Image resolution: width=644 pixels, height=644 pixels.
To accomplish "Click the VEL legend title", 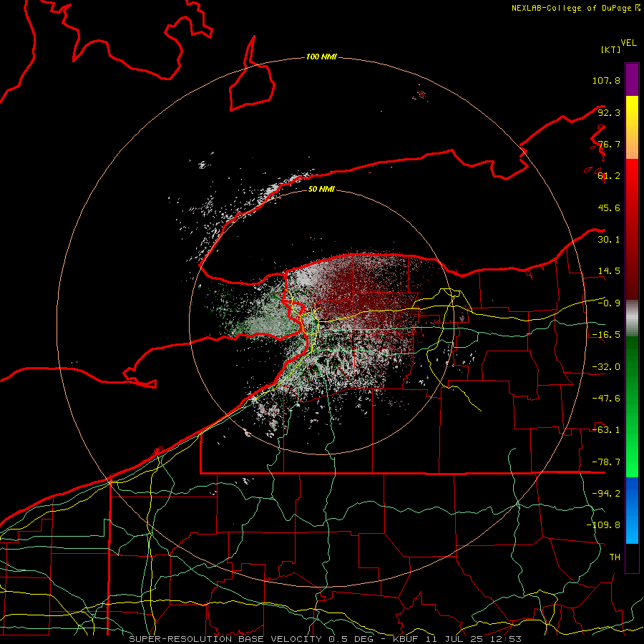I will coord(628,43).
